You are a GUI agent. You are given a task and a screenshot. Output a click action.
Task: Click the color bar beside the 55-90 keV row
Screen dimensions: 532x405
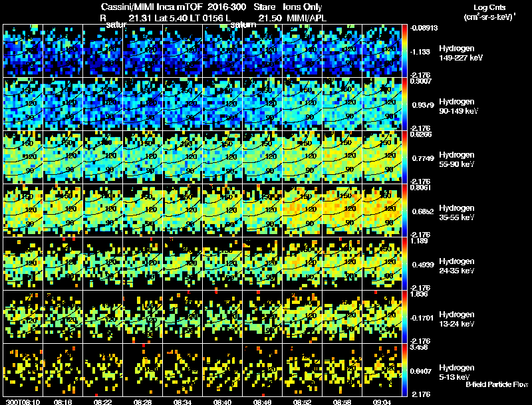coord(404,158)
